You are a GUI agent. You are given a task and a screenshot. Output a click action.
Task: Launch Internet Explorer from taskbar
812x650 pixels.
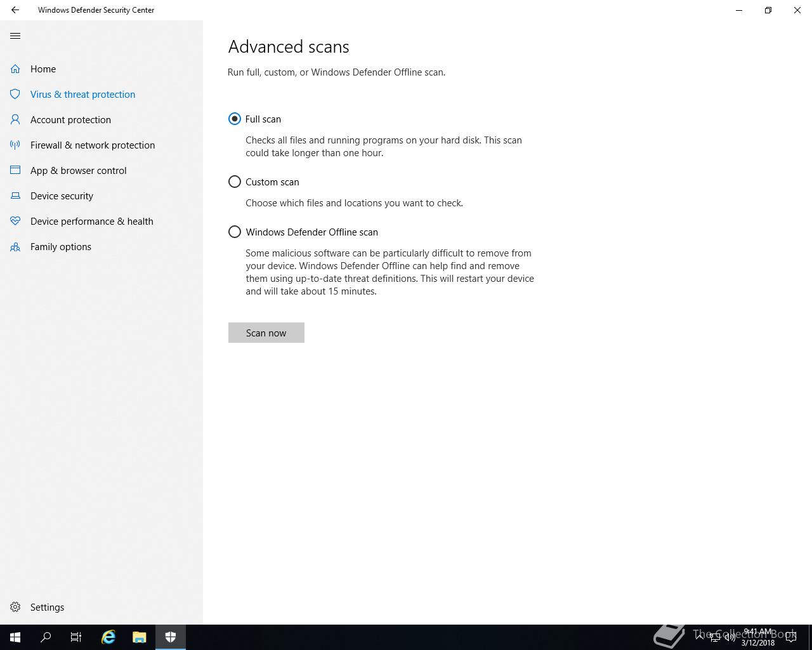click(x=108, y=637)
